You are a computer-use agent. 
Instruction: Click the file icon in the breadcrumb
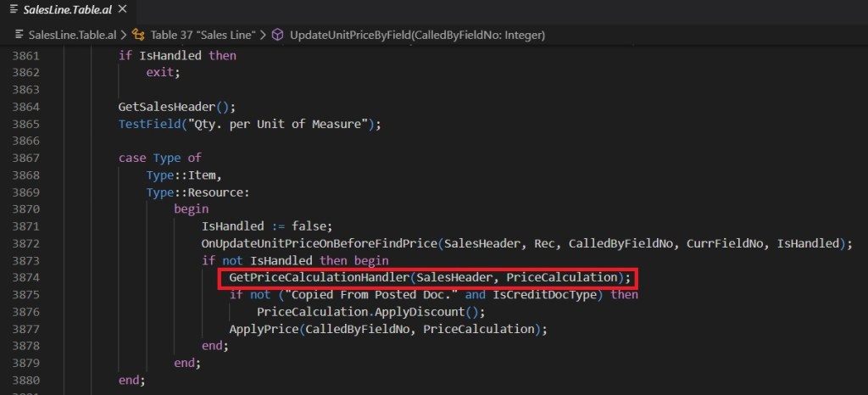(x=20, y=35)
